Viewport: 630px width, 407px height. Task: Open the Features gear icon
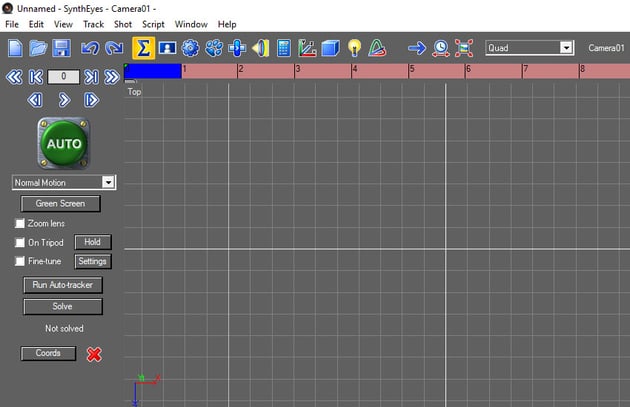(190, 48)
